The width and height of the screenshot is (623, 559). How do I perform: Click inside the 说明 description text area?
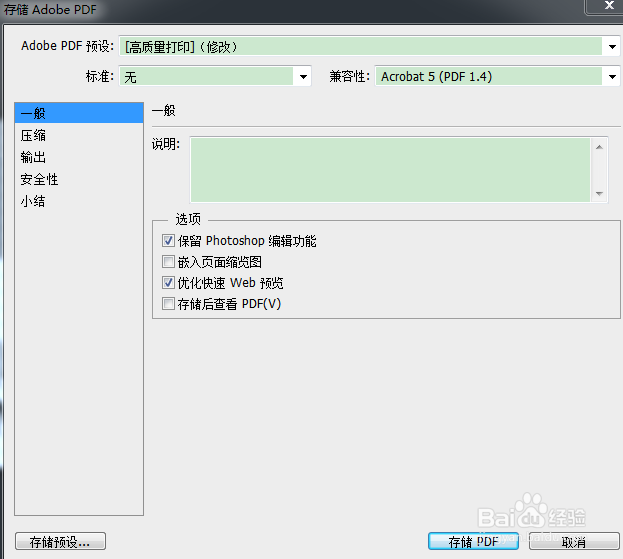point(390,170)
